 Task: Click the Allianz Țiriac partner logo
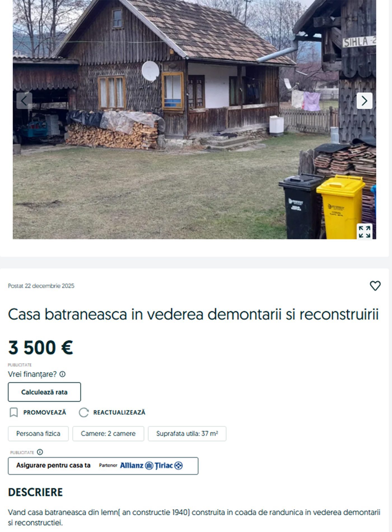coord(151,465)
